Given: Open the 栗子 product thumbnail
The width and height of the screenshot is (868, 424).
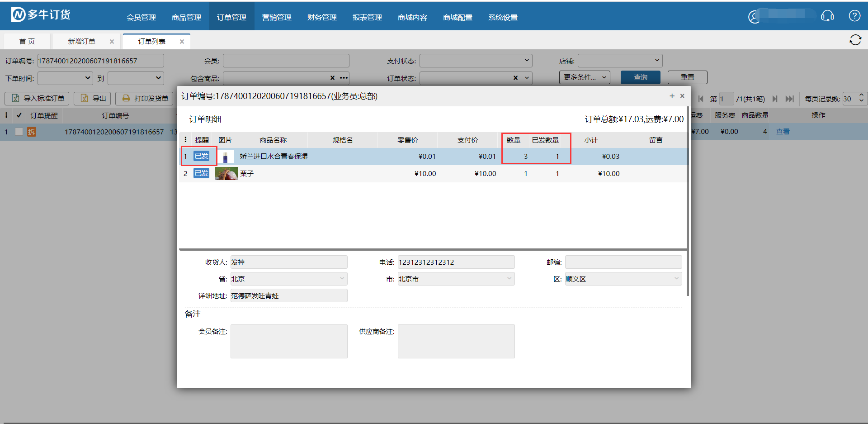Looking at the screenshot, I should pyautogui.click(x=226, y=174).
